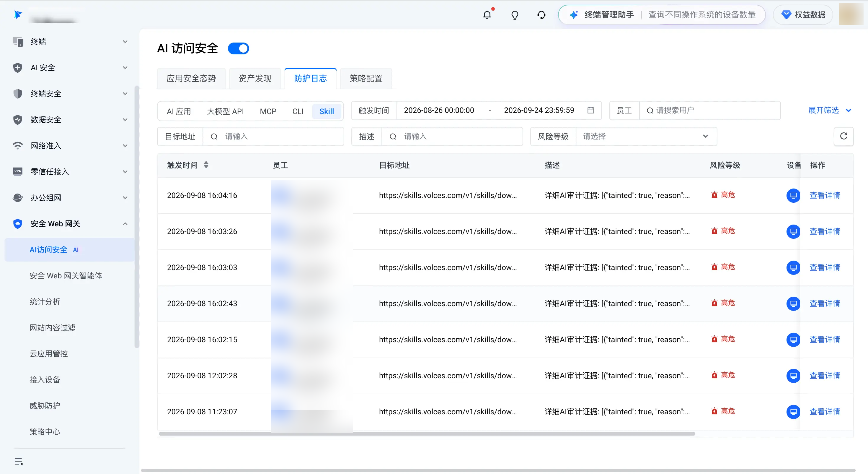Click the table's horizontal scrollbar
This screenshot has height=474, width=868.
(x=427, y=434)
